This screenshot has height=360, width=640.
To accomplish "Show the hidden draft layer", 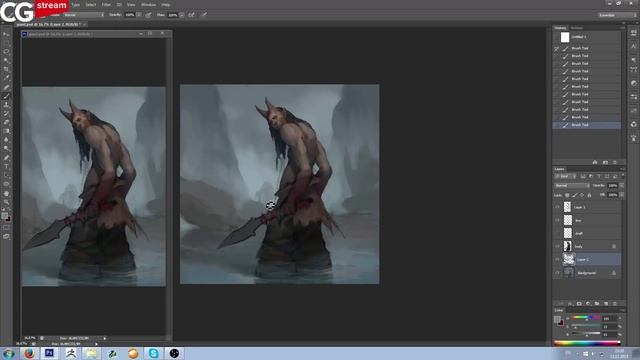I will point(557,233).
